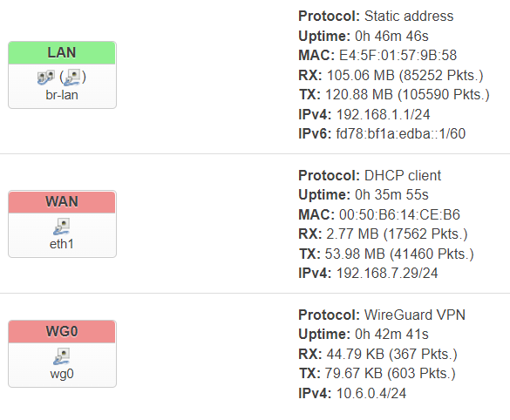
Task: Click the wg0 tunnel interface icon
Action: (62, 356)
